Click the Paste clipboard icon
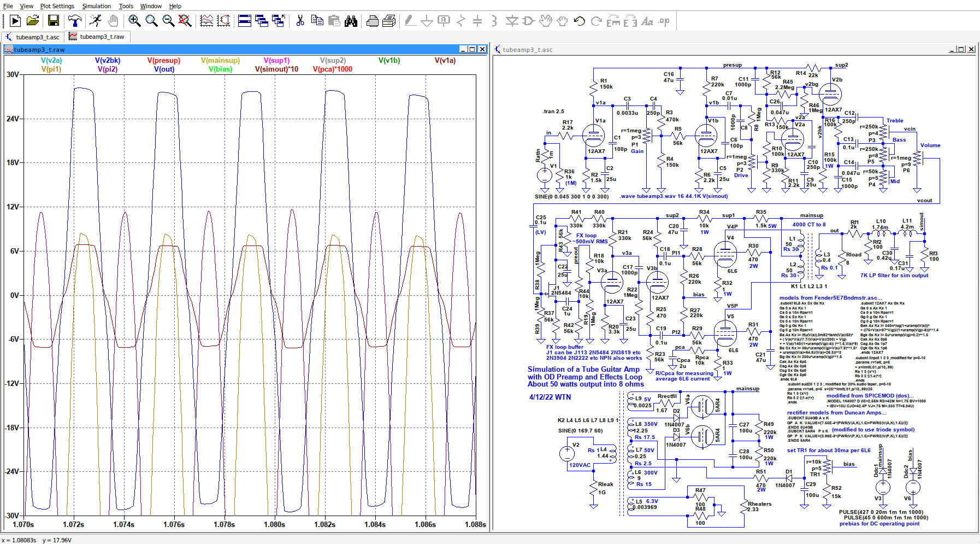The width and height of the screenshot is (980, 544). click(334, 21)
